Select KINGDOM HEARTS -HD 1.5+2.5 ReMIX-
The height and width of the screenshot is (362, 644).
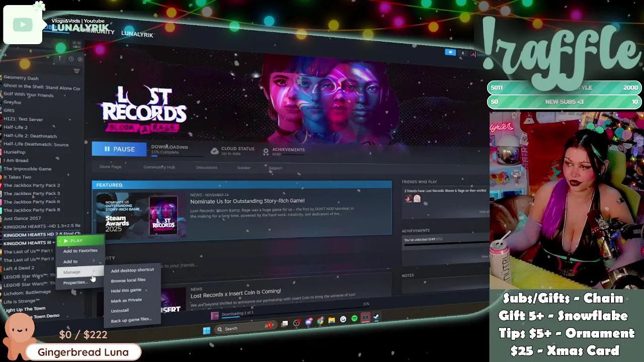click(42, 226)
